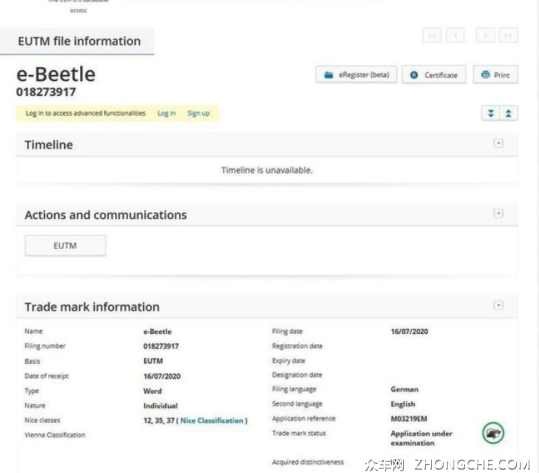539x473 pixels.
Task: Click the folder icon on eRegister button
Action: 329,75
